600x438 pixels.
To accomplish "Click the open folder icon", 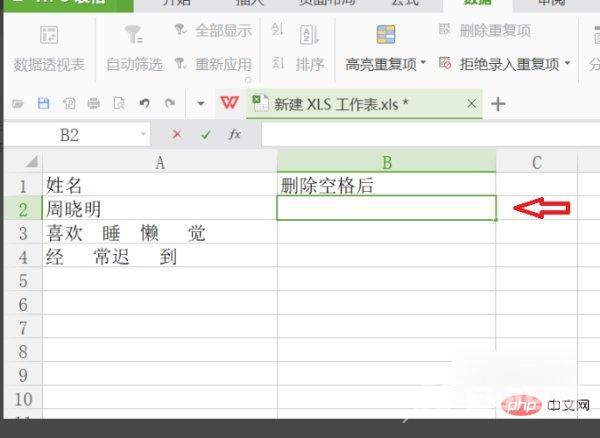I will [18, 103].
